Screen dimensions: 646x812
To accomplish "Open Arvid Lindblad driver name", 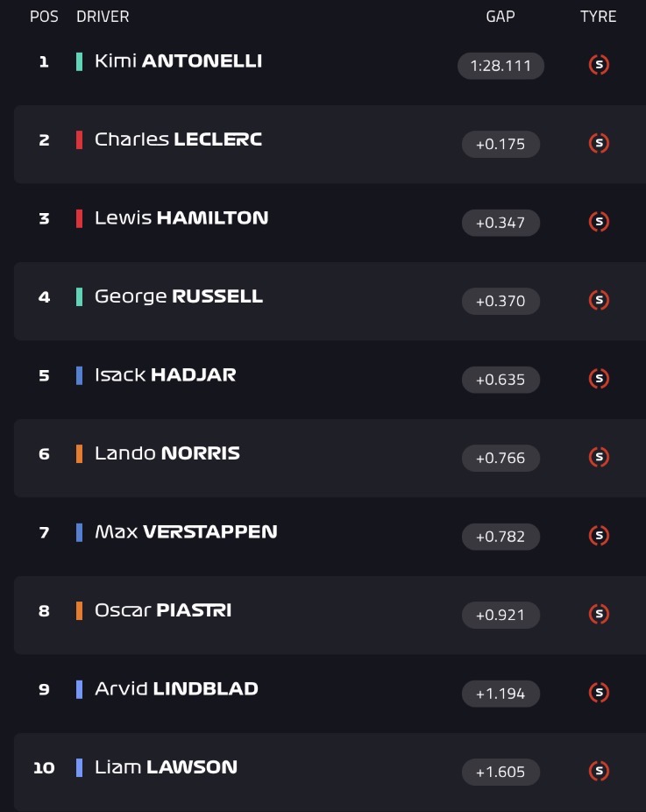I will pos(176,688).
